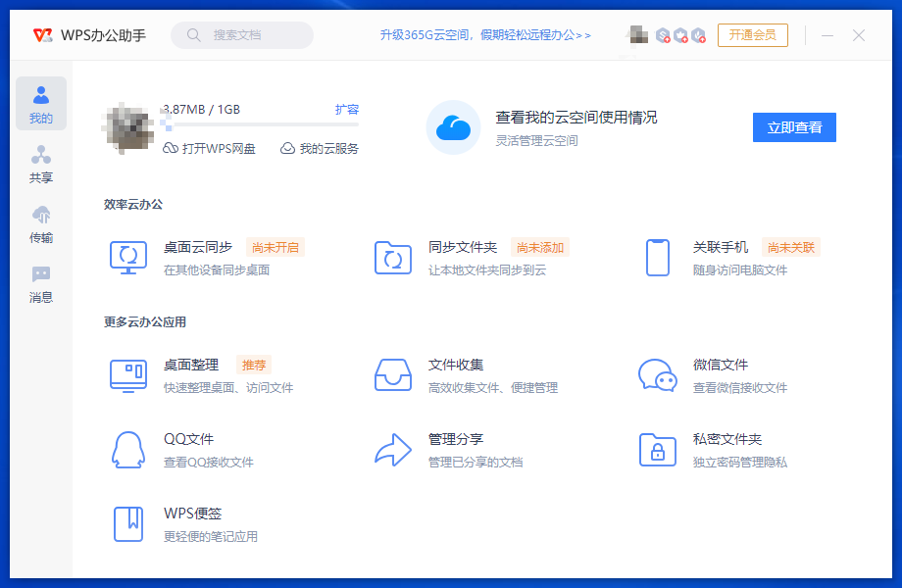Image resolution: width=902 pixels, height=588 pixels.
Task: Click the QQ文件 title text
Action: coord(188,439)
